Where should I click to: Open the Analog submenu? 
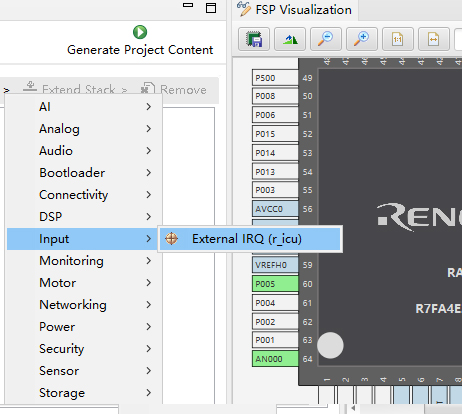[85, 129]
